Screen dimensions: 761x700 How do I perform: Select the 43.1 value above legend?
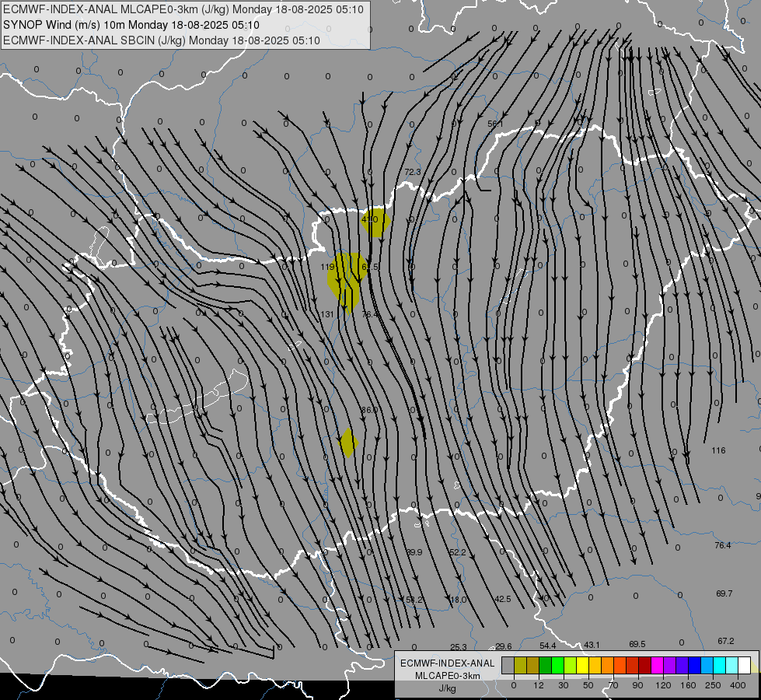(x=592, y=645)
